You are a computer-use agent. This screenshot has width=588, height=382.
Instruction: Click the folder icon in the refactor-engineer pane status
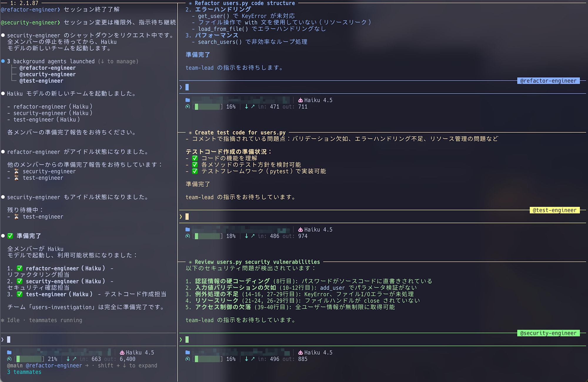tap(188, 100)
